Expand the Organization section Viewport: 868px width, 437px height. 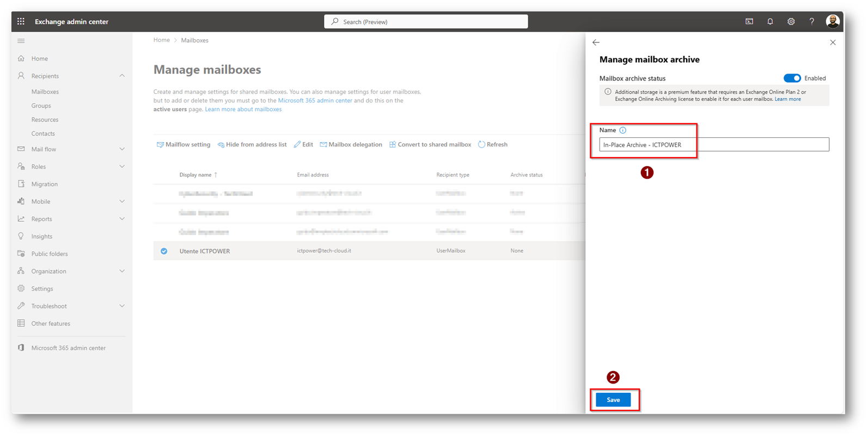click(x=122, y=271)
